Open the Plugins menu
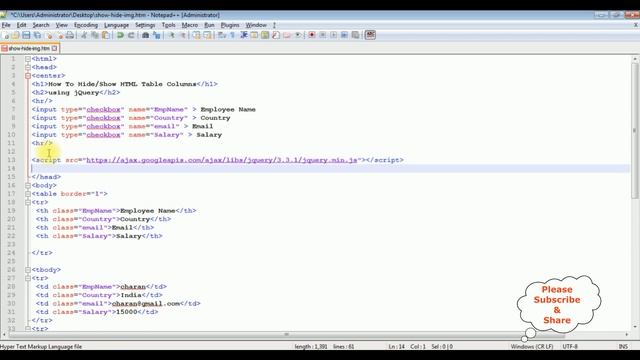This screenshot has width=640, height=360. [230, 25]
